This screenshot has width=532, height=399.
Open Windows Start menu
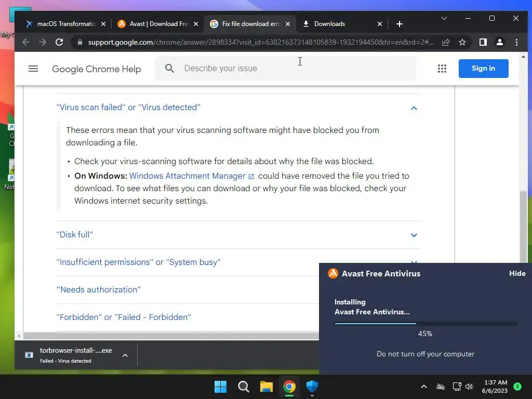coord(220,387)
